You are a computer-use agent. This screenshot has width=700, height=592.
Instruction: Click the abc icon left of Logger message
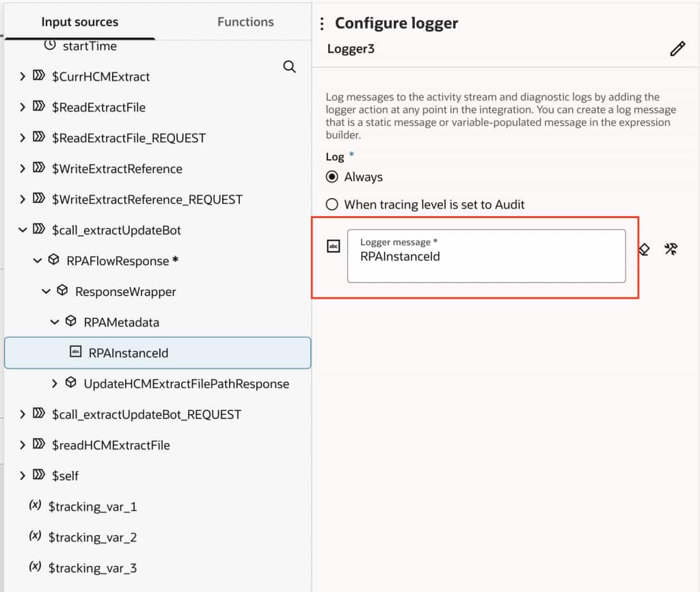tap(334, 247)
